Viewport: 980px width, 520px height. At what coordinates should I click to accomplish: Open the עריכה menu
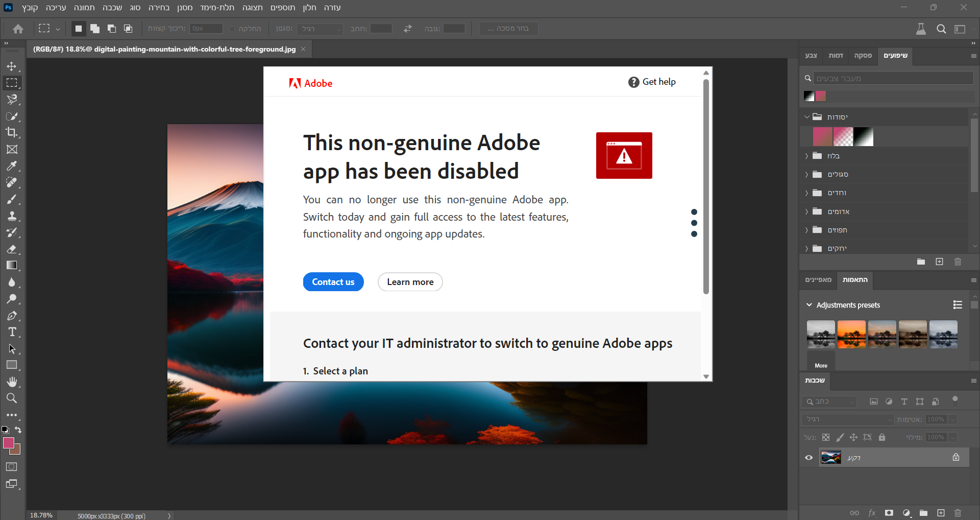click(x=56, y=8)
